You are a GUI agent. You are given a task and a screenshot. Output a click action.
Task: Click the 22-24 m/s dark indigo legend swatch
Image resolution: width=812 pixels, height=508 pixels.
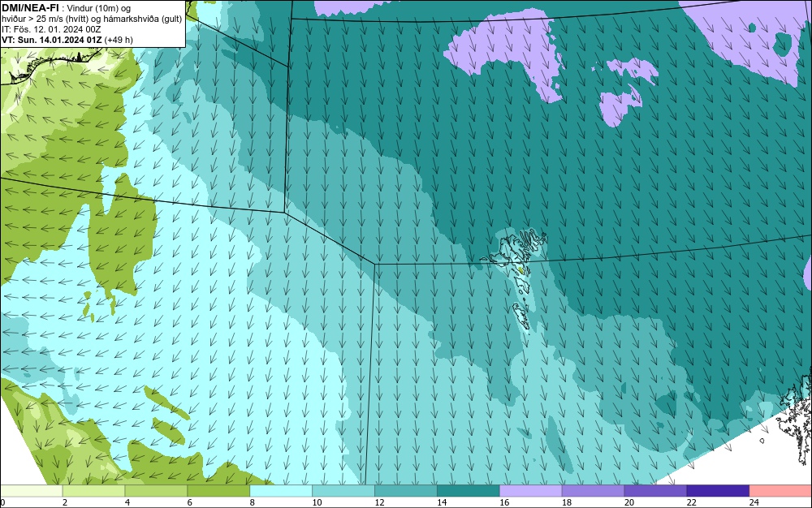click(719, 491)
